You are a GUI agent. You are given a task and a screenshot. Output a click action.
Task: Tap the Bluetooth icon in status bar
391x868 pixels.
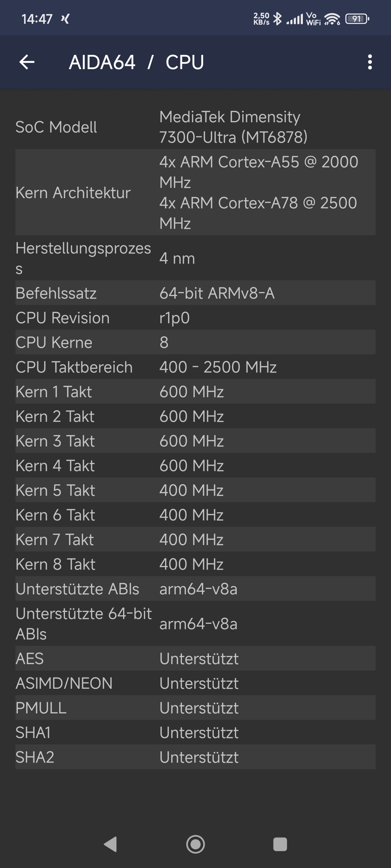tap(277, 19)
